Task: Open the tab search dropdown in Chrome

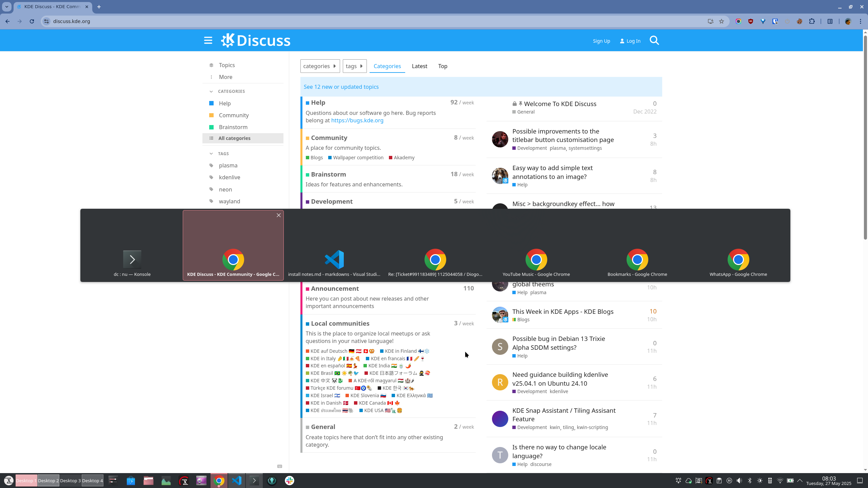Action: [x=6, y=7]
